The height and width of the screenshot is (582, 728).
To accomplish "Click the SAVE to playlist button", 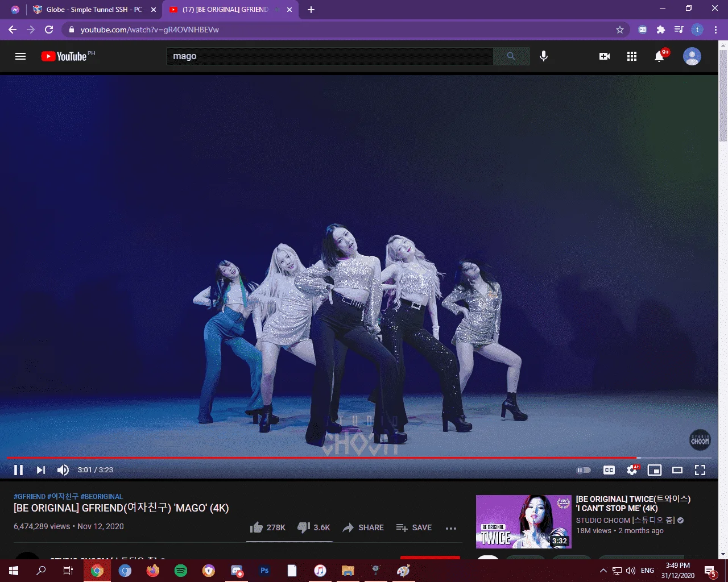I will 413,527.
